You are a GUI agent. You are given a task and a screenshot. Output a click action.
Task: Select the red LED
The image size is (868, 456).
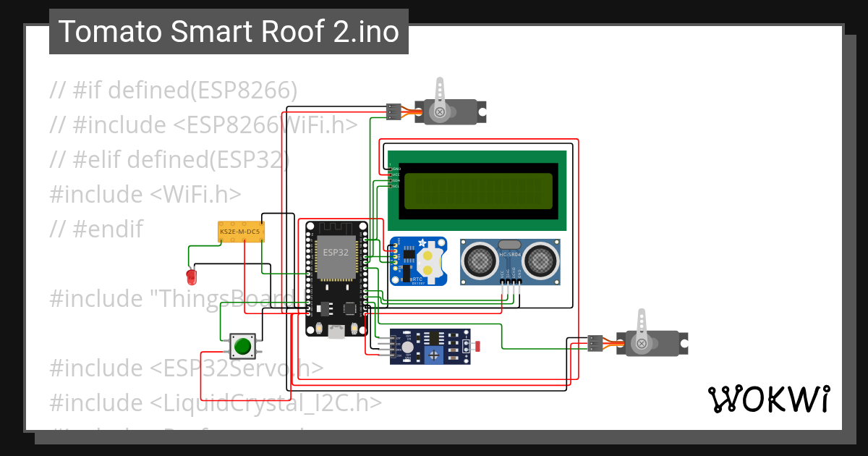pos(191,276)
